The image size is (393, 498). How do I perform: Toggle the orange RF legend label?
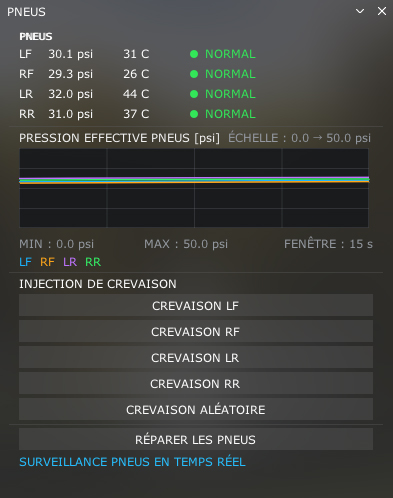47,262
